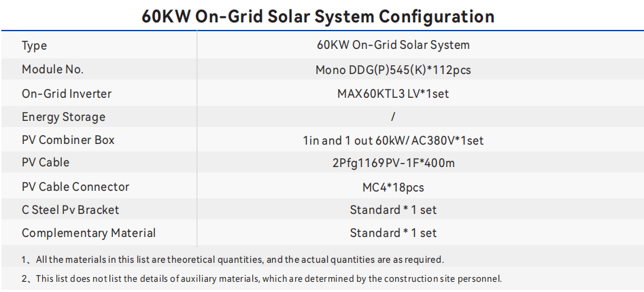Select the "PV Combiner Box" label
Viewport: 644px width, 292px height.
(x=68, y=140)
